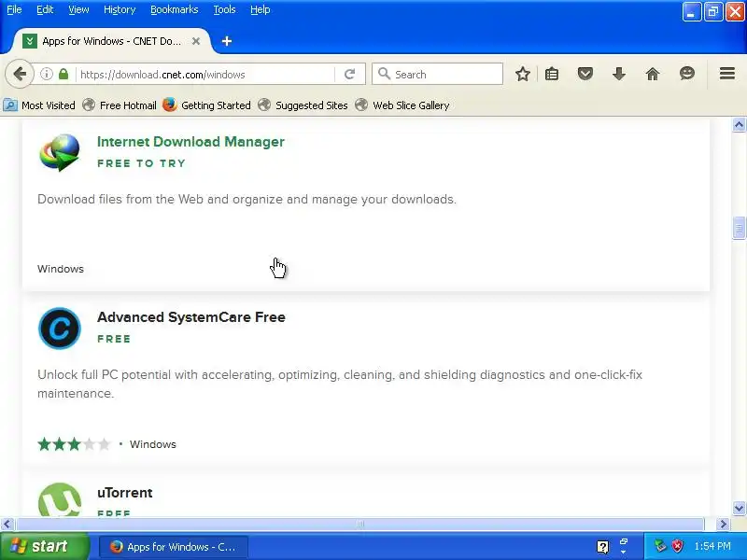Go to the Home page

point(652,74)
